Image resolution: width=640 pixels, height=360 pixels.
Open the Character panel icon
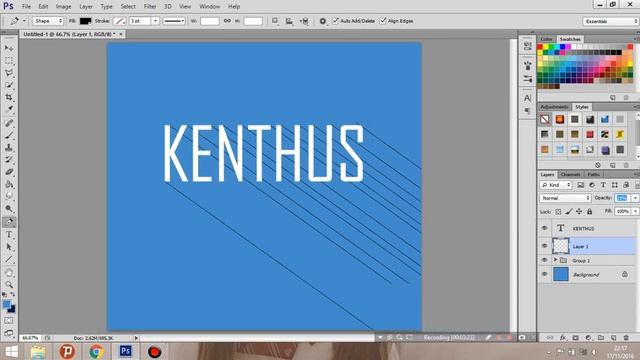527,98
